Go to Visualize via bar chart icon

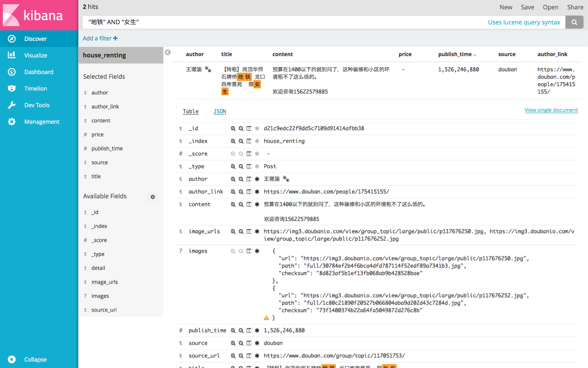(x=12, y=55)
